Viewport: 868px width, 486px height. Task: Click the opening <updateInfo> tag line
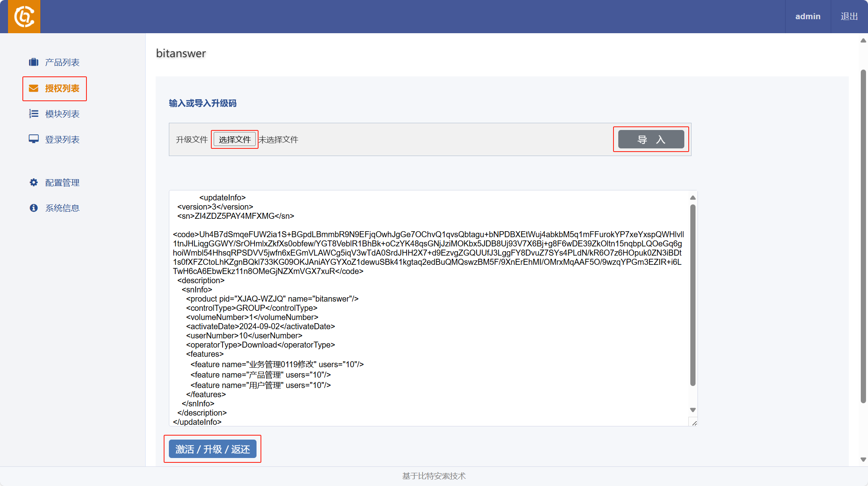[223, 198]
